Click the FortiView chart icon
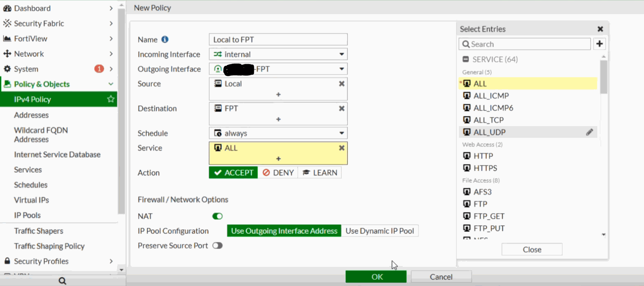Image resolution: width=644 pixels, height=286 pixels. [7, 39]
